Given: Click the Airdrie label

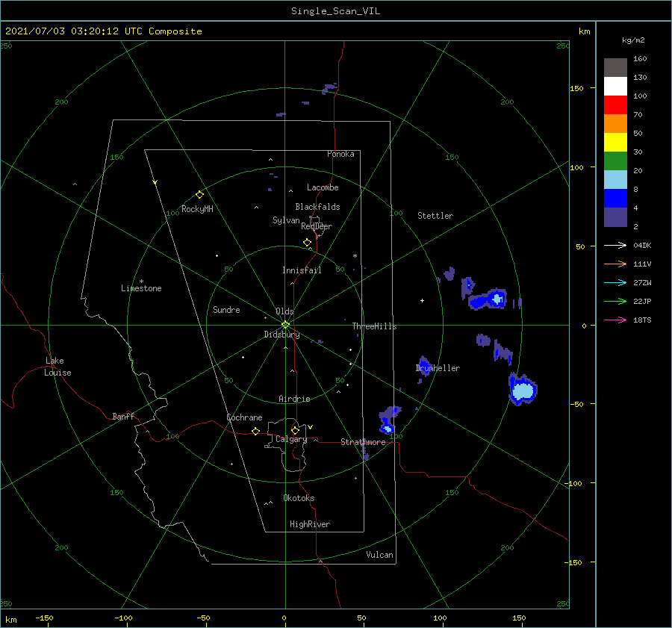Looking at the screenshot, I should (x=294, y=399).
